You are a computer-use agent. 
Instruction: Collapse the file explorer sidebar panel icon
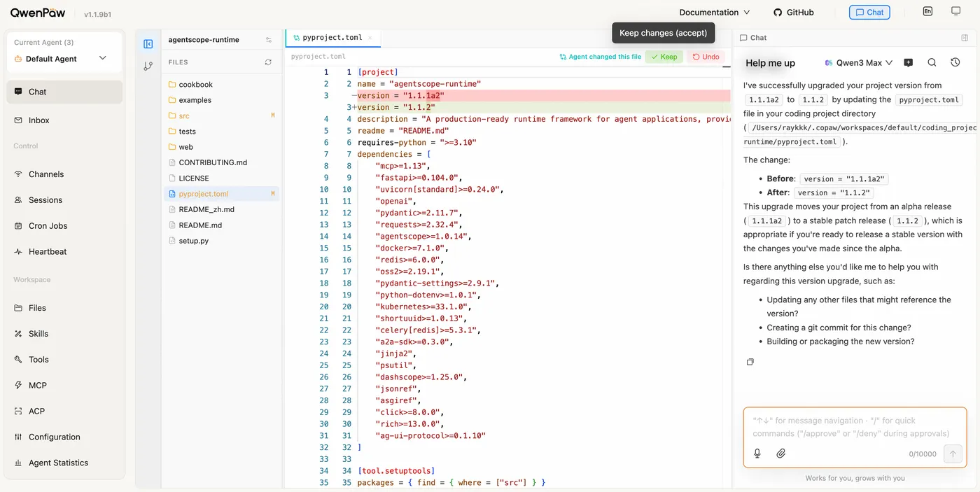pos(148,44)
